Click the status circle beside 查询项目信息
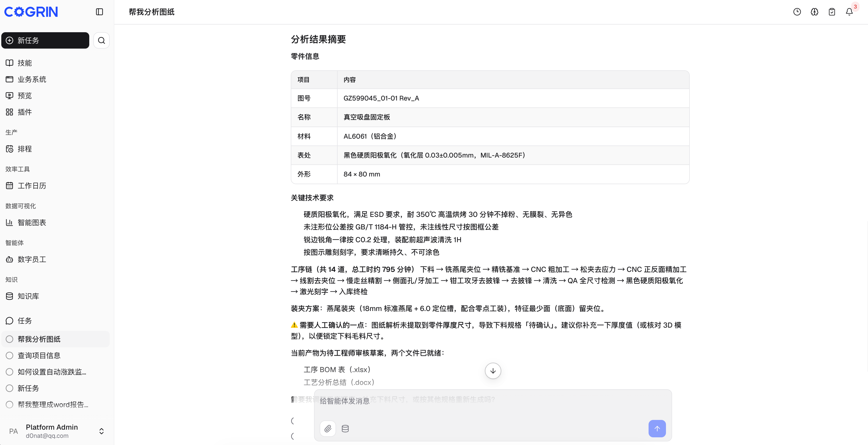 [9, 355]
